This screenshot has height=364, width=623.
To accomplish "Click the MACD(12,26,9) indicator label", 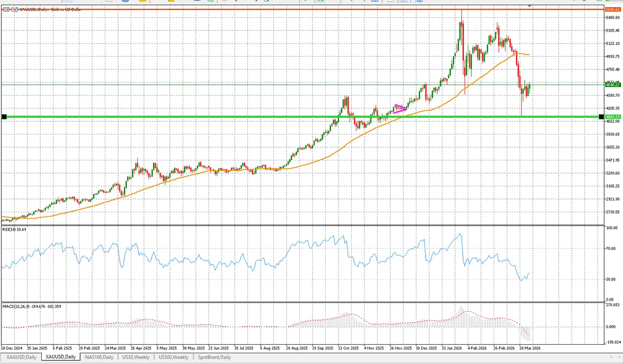I will pyautogui.click(x=32, y=306).
